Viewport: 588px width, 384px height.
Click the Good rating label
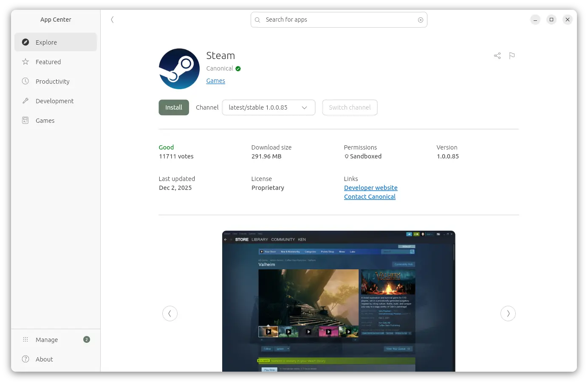point(166,147)
